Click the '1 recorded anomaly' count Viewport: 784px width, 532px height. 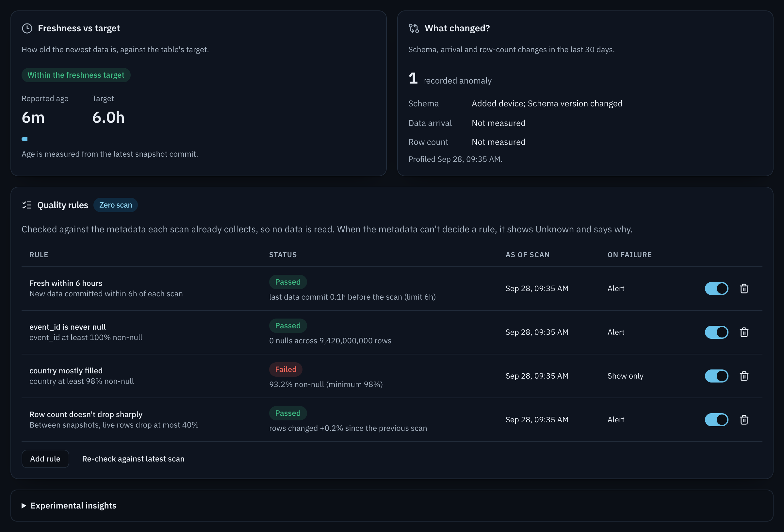pos(450,79)
